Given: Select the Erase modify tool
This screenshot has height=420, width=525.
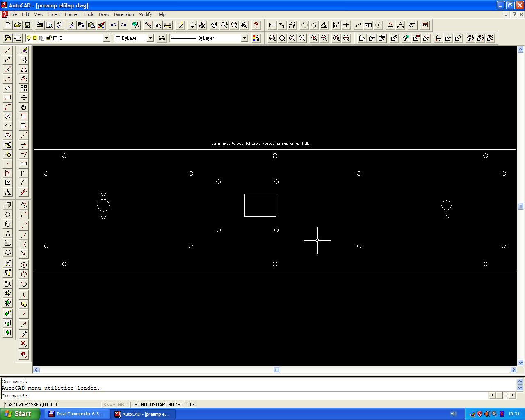Looking at the screenshot, I should tap(24, 50).
